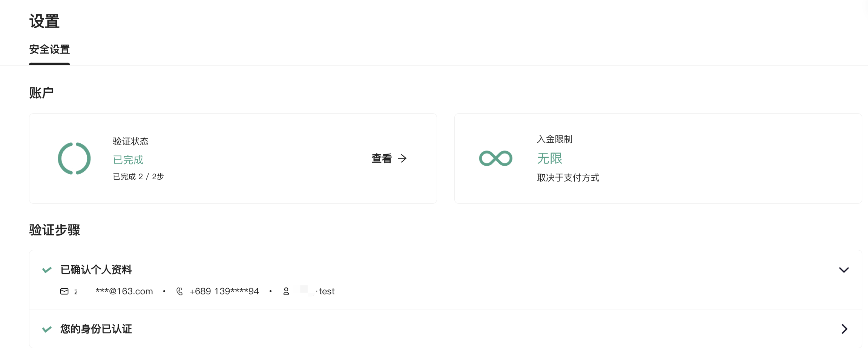Click the envelope email icon
Viewport: 868px width, 360px height.
[x=64, y=291]
